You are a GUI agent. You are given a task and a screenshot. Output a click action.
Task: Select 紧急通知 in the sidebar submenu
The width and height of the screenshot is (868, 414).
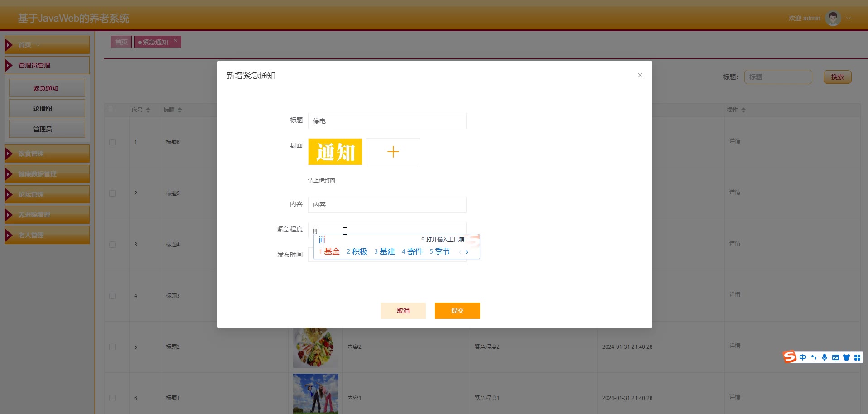47,88
